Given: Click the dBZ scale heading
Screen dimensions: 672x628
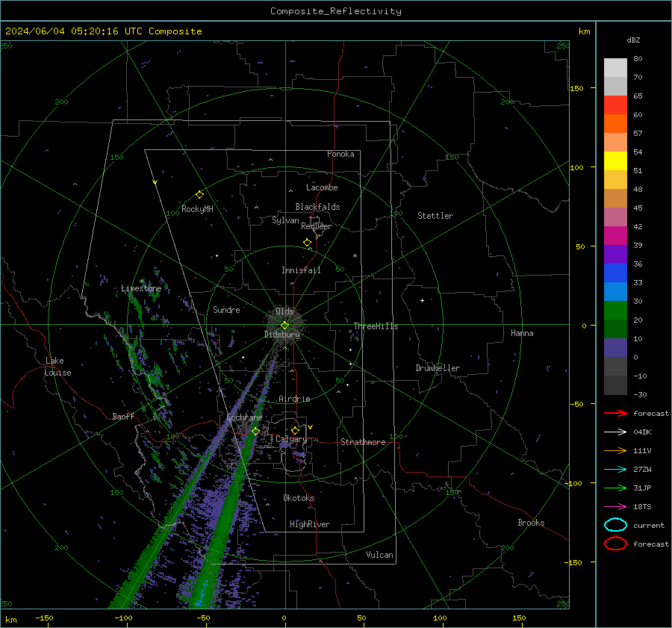Looking at the screenshot, I should pyautogui.click(x=633, y=40).
